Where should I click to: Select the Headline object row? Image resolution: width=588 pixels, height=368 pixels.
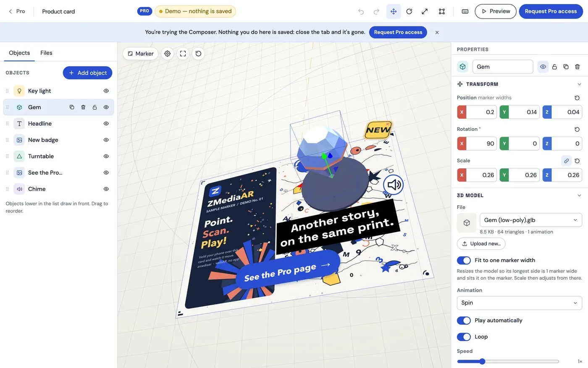click(58, 124)
